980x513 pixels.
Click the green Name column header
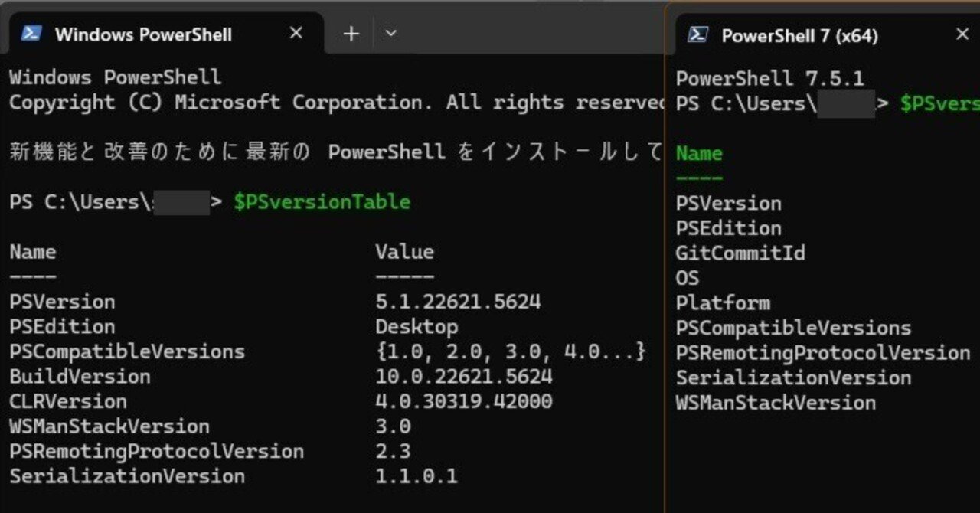(698, 153)
